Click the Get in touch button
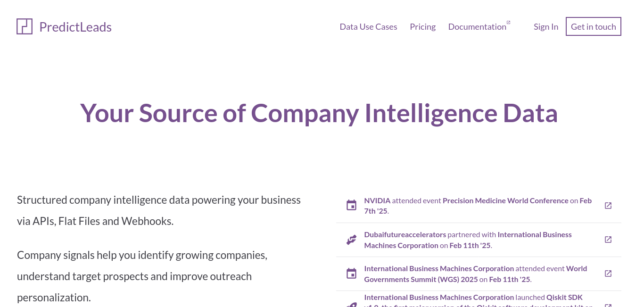The height and width of the screenshot is (307, 644). (594, 26)
